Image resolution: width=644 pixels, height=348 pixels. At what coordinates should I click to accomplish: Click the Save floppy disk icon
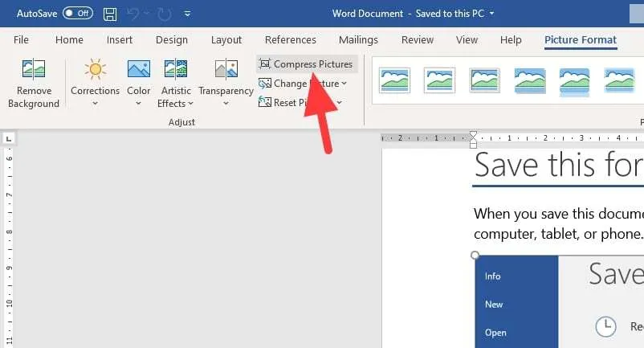point(110,14)
